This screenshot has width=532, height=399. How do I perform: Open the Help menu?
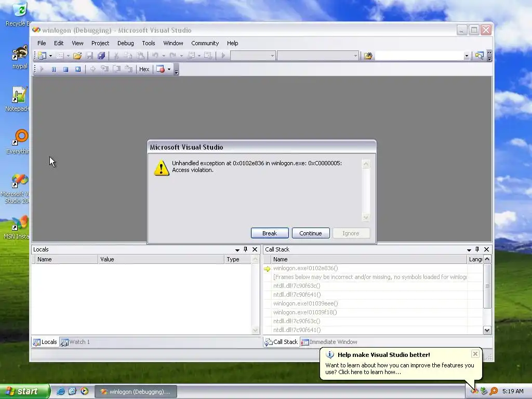pyautogui.click(x=232, y=43)
